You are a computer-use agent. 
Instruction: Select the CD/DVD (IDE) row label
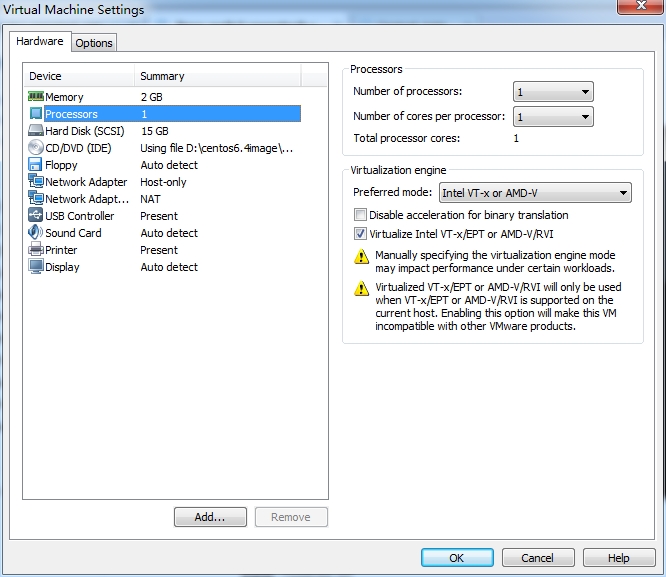tap(79, 148)
